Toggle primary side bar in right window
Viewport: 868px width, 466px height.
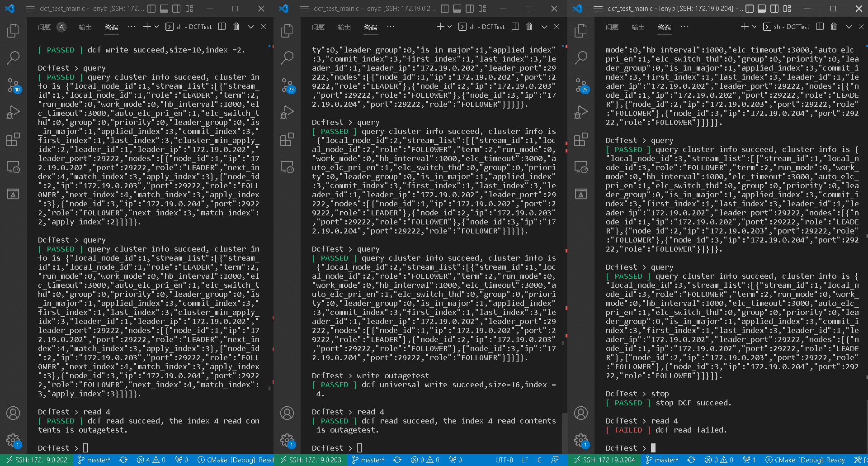coord(750,9)
